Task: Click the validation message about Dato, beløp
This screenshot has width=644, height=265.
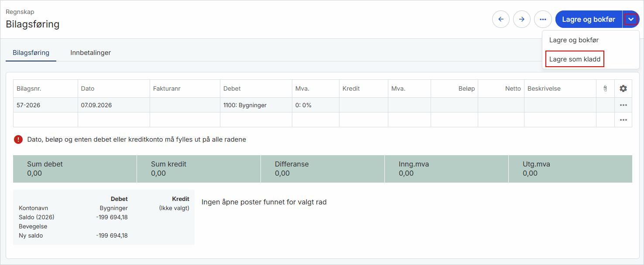Action: pyautogui.click(x=137, y=139)
